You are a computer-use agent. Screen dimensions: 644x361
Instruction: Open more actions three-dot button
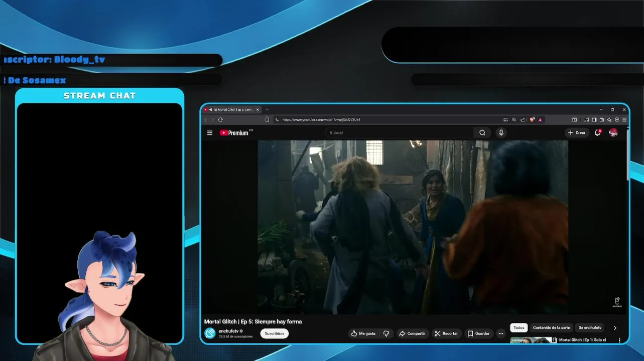coord(500,333)
